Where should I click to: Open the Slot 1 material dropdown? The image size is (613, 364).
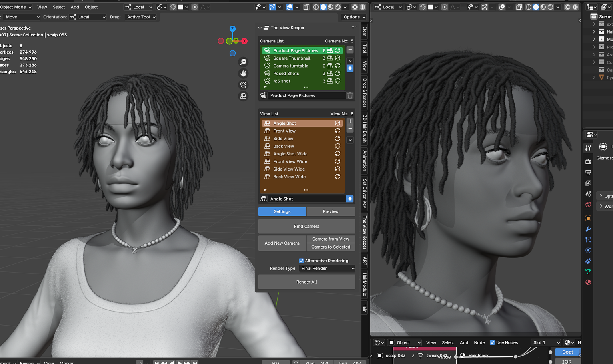(546, 342)
